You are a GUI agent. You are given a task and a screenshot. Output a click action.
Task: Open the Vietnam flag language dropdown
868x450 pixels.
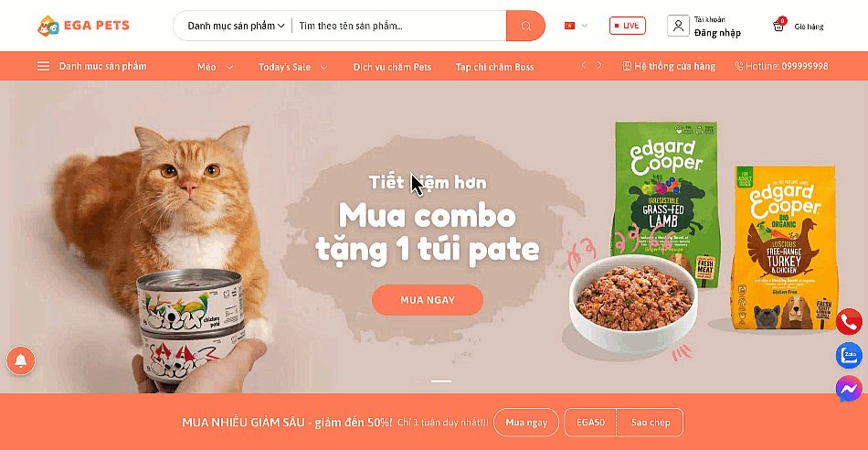(576, 26)
